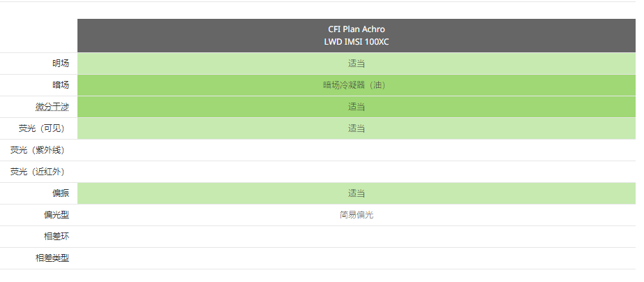Screen dimensions: 644x282
Task: Click the 暗场冷凝器（油） cell
Action: click(357, 85)
